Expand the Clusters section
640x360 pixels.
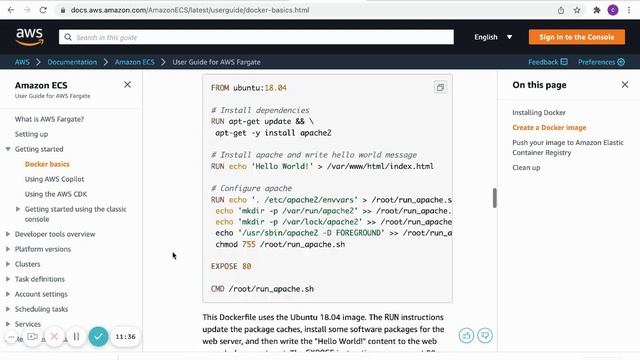pos(8,264)
